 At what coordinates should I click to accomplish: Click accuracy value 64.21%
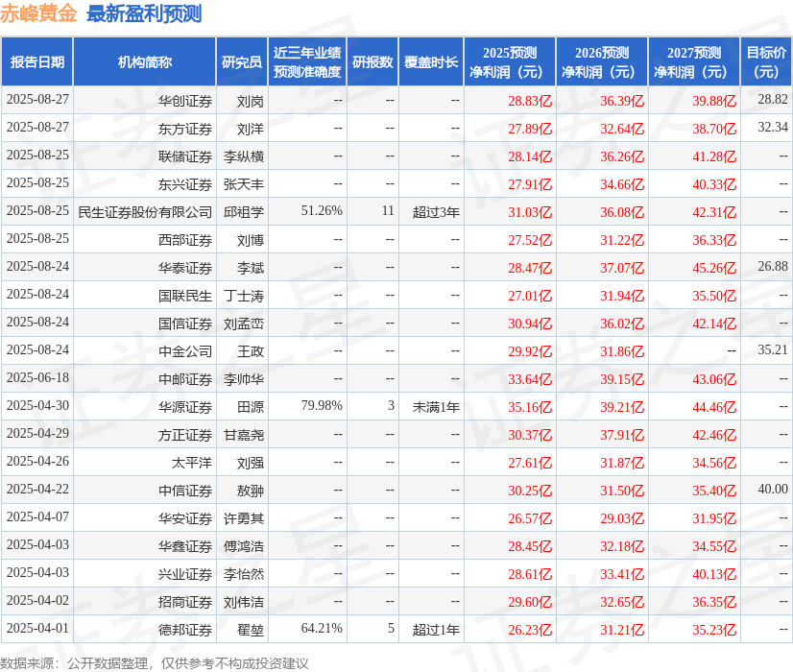click(x=322, y=628)
